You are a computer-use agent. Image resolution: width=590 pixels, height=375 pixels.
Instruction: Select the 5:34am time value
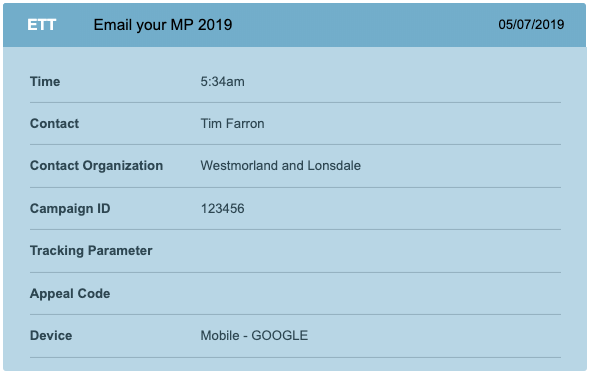(222, 81)
